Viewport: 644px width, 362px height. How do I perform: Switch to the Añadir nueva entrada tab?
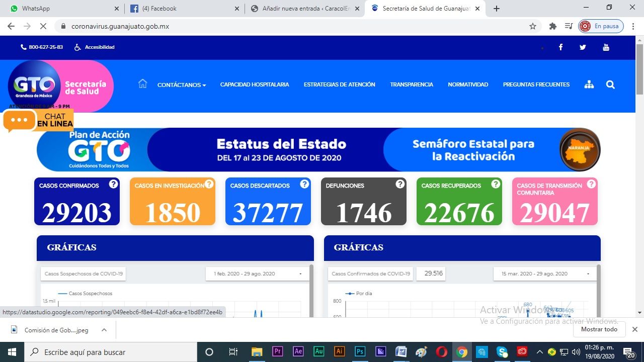(304, 9)
